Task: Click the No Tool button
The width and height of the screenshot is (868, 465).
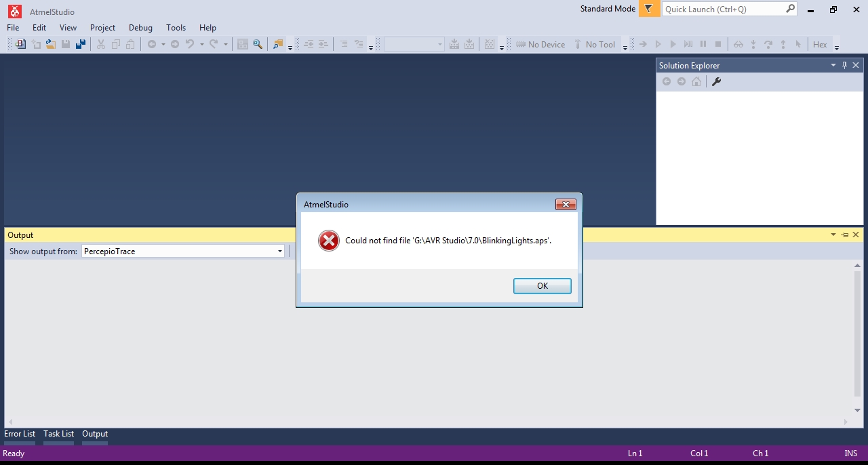Action: coord(594,44)
